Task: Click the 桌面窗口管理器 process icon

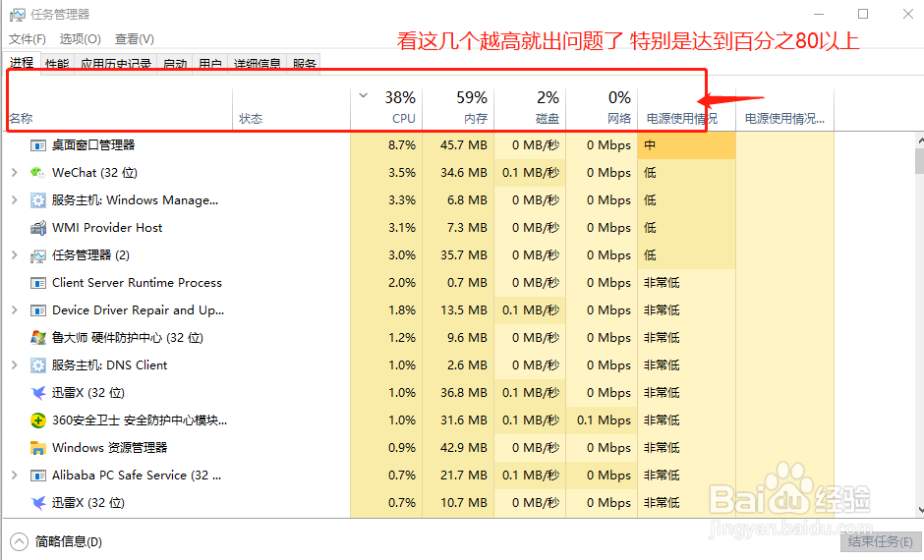Action: 38,145
